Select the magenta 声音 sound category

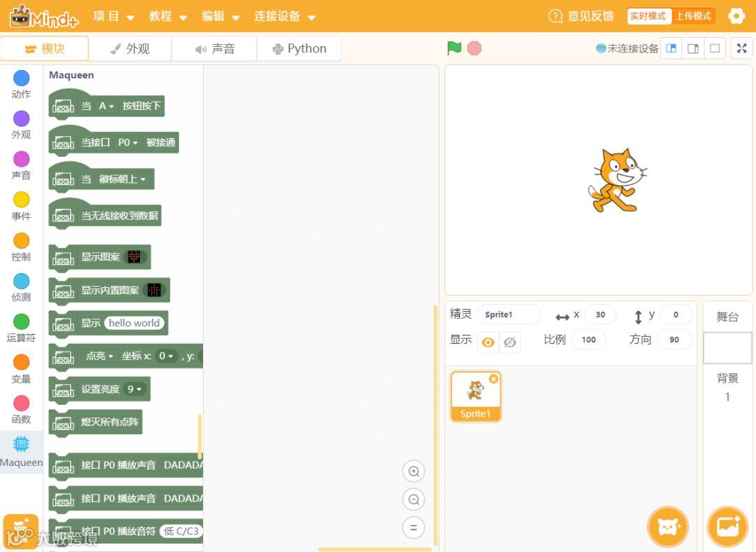coord(21,165)
